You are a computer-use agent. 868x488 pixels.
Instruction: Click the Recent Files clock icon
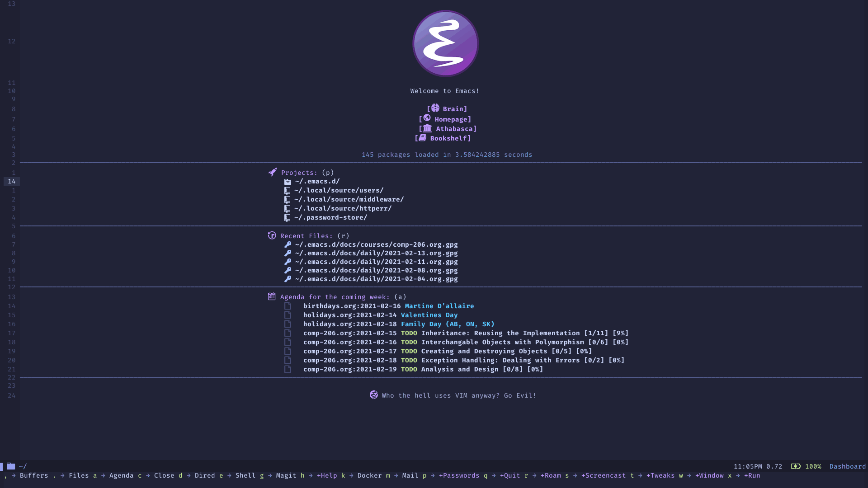272,235
